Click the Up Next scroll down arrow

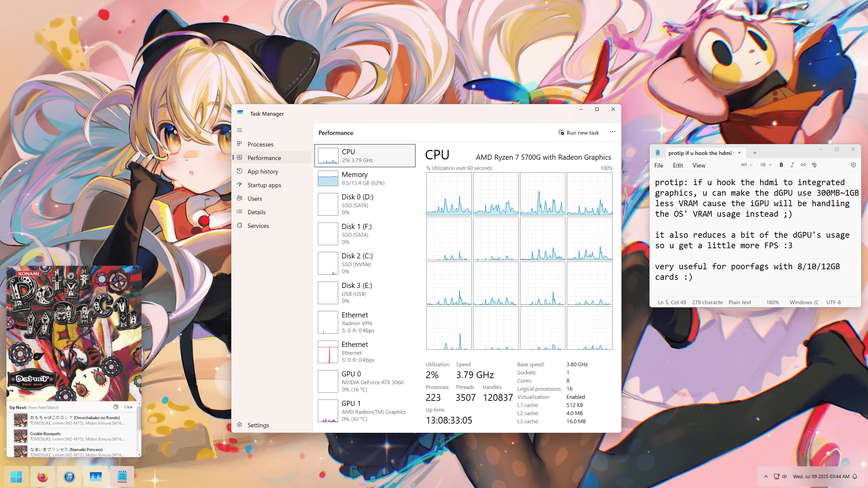point(139,455)
